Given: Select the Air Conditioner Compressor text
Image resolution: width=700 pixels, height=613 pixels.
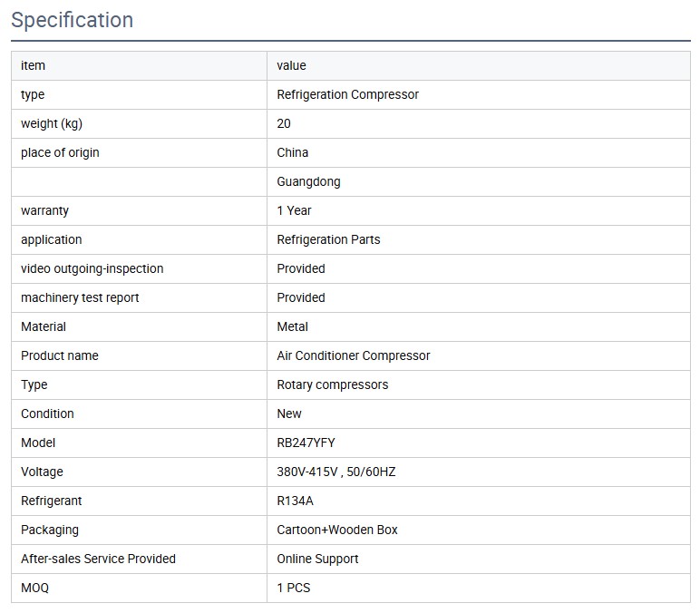Looking at the screenshot, I should pyautogui.click(x=353, y=355).
